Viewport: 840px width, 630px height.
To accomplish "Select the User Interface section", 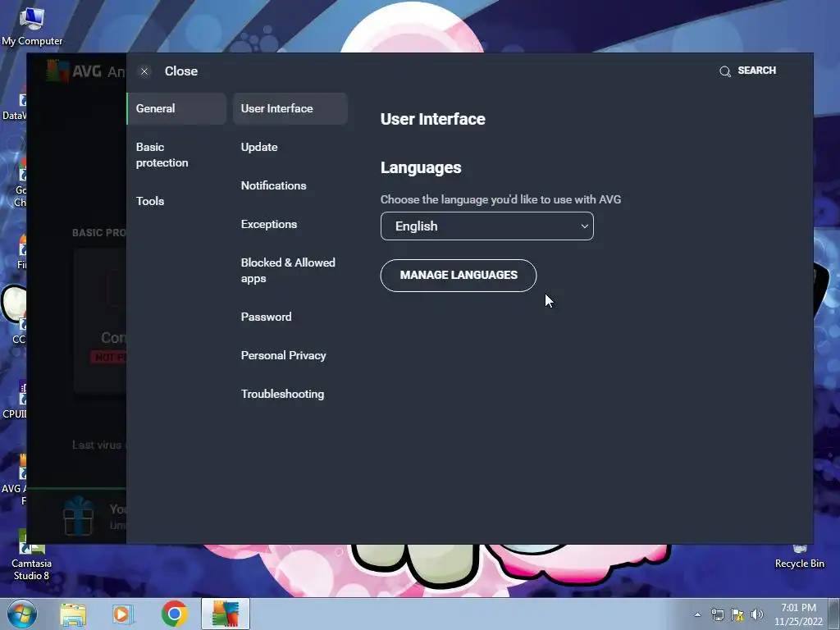I will [x=290, y=108].
